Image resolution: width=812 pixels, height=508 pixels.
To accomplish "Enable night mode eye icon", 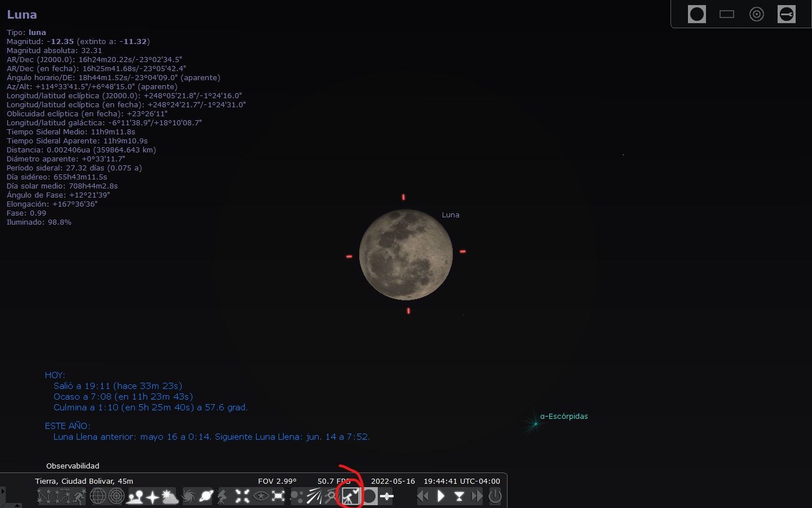I will (x=261, y=496).
